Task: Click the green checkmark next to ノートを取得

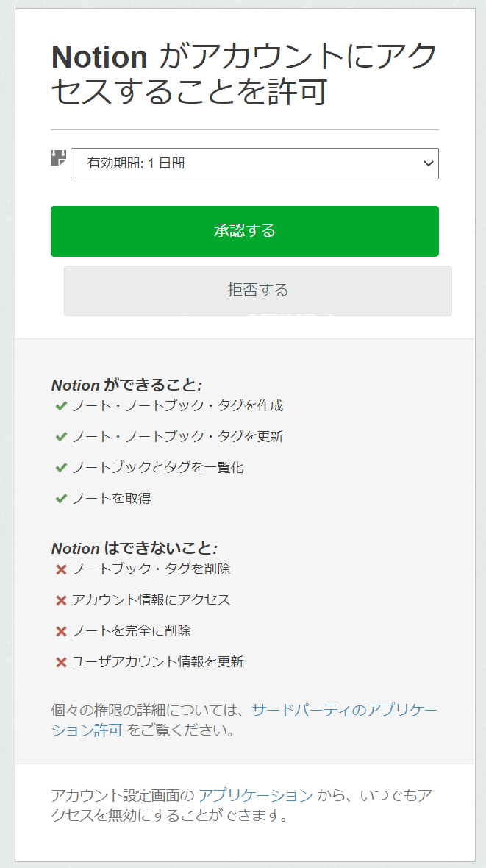Action: [x=61, y=499]
